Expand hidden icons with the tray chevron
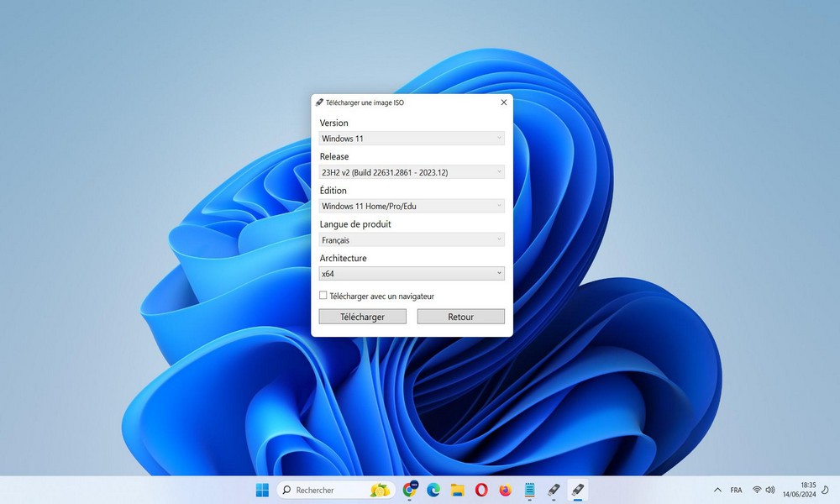840x504 pixels. tap(717, 490)
